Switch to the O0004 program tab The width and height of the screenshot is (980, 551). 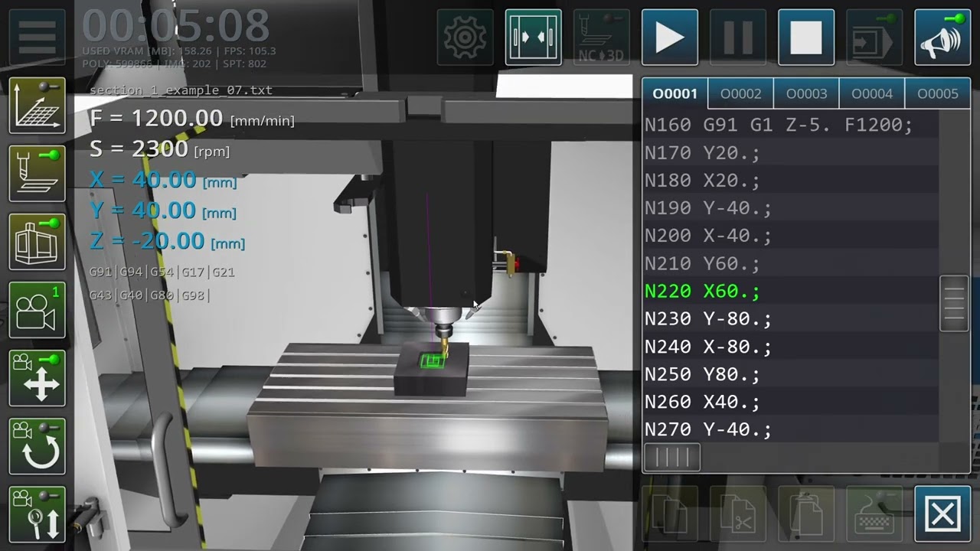click(872, 93)
